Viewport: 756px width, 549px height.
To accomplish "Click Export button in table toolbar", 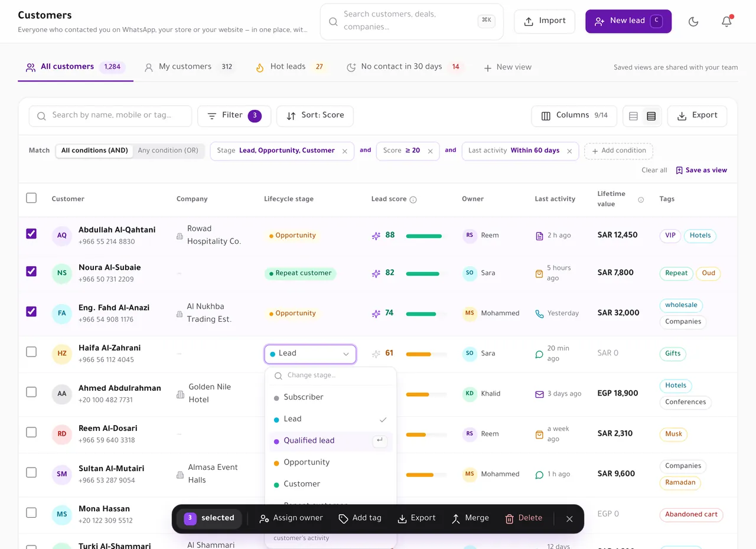I will 697,116.
